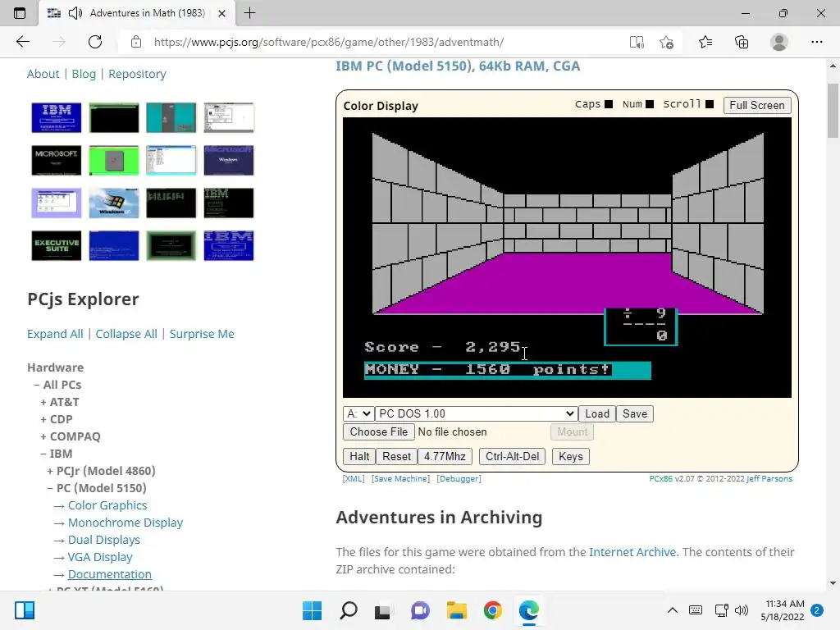Click the Keys button
This screenshot has height=630, width=840.
point(571,456)
